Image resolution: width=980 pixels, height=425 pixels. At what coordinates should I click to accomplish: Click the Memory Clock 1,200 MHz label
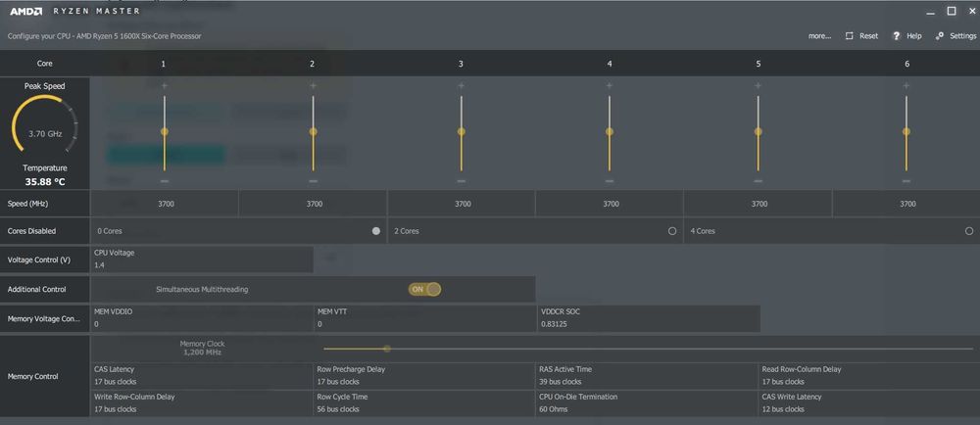[202, 349]
